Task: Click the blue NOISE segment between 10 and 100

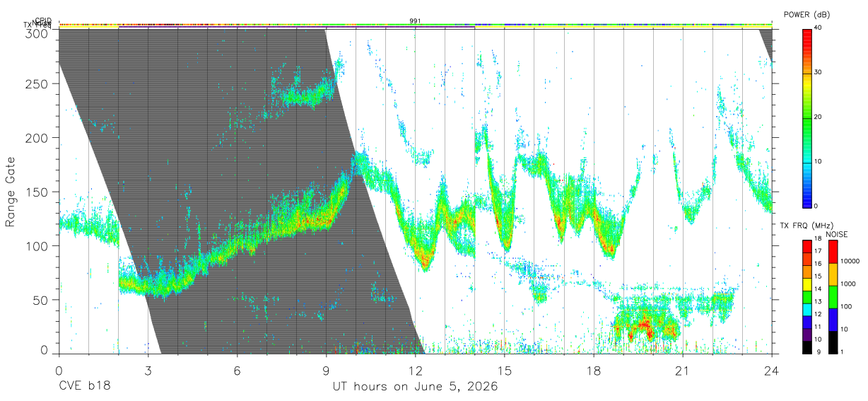Action: tap(833, 319)
